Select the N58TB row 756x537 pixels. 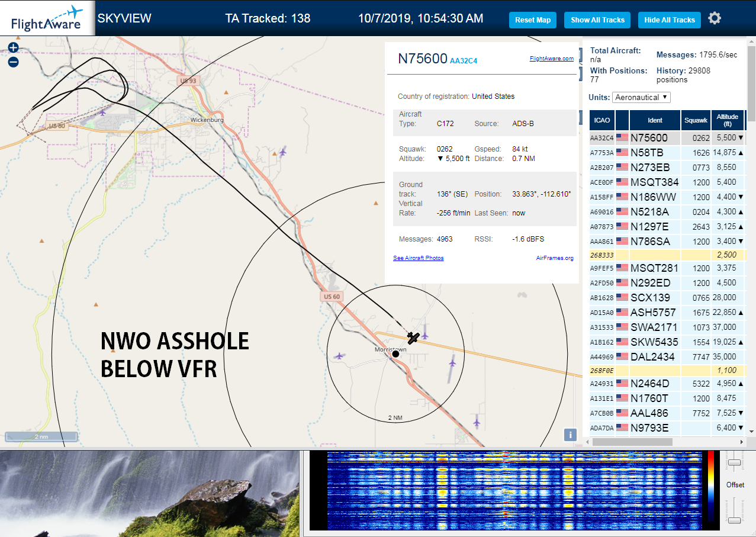[x=667, y=153]
